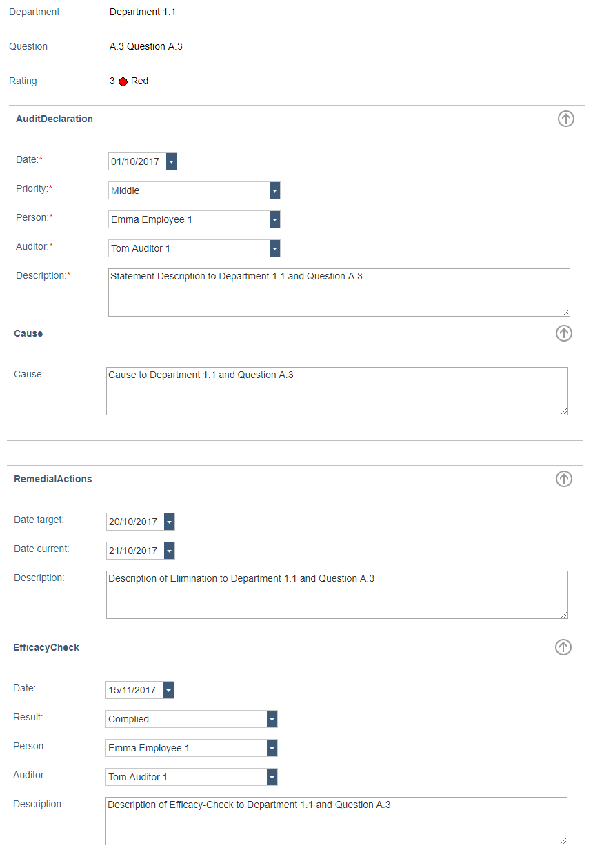Click the Cause text area
Image resolution: width=593 pixels, height=868 pixels.
click(336, 391)
